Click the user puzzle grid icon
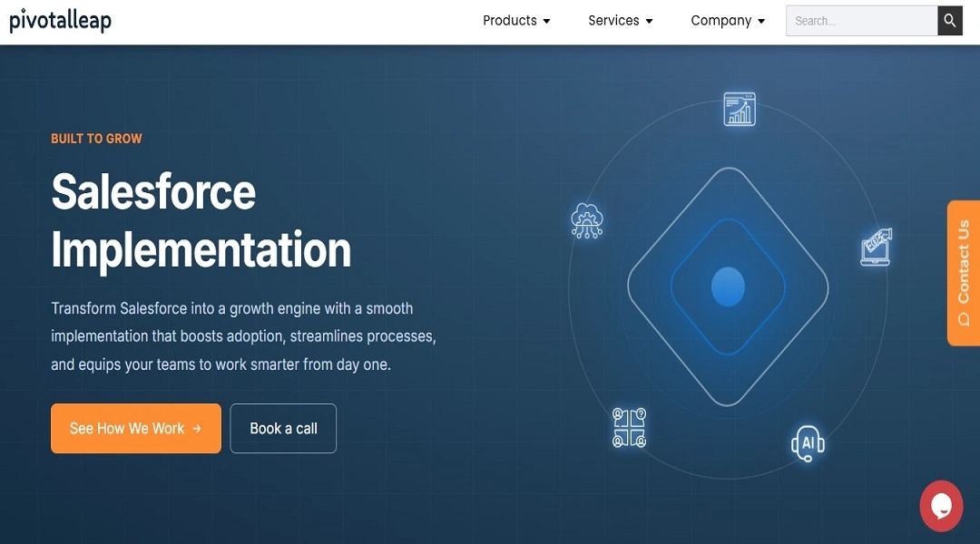 point(630,428)
